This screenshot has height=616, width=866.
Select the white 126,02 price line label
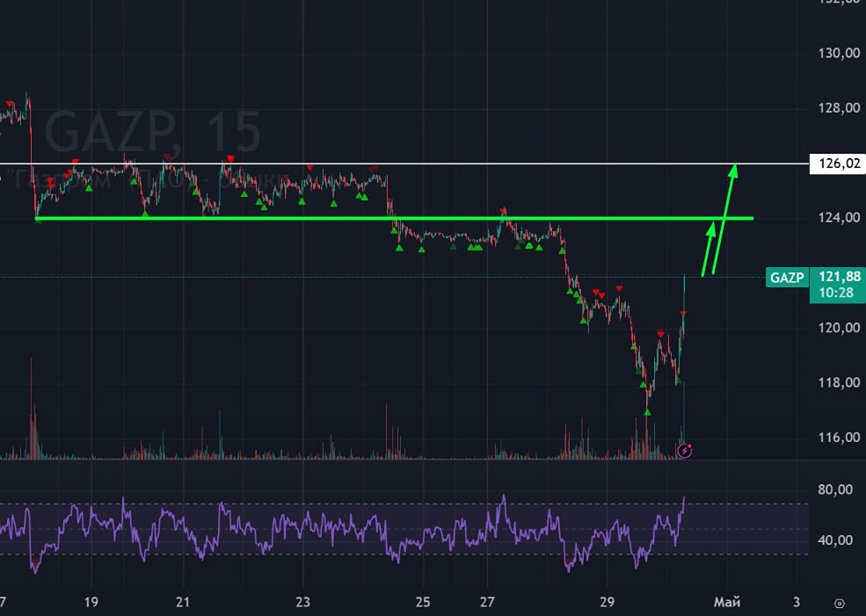coord(837,164)
